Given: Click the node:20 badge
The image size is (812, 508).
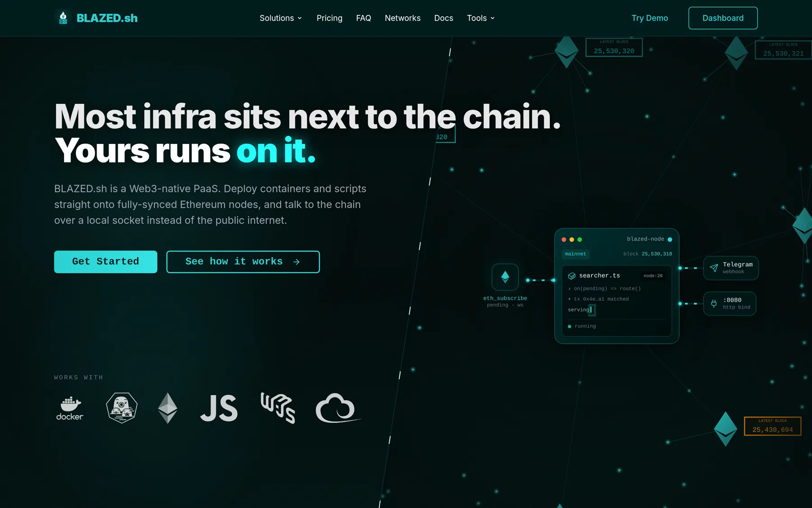Looking at the screenshot, I should (653, 276).
